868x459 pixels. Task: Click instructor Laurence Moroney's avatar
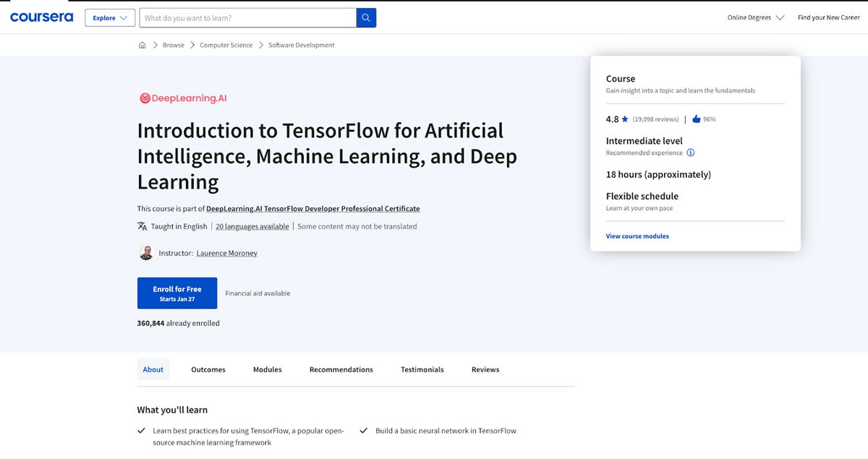(x=145, y=253)
